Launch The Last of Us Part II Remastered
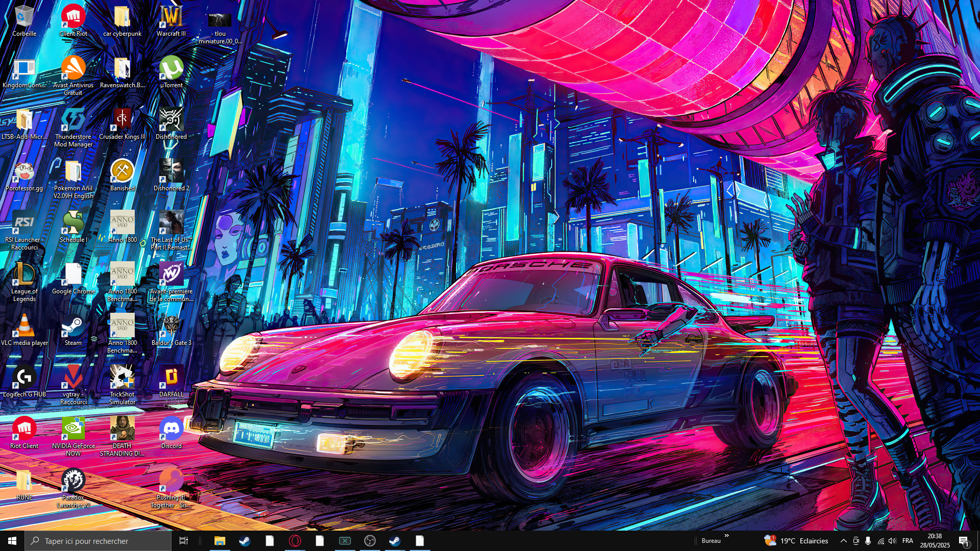 171,231
